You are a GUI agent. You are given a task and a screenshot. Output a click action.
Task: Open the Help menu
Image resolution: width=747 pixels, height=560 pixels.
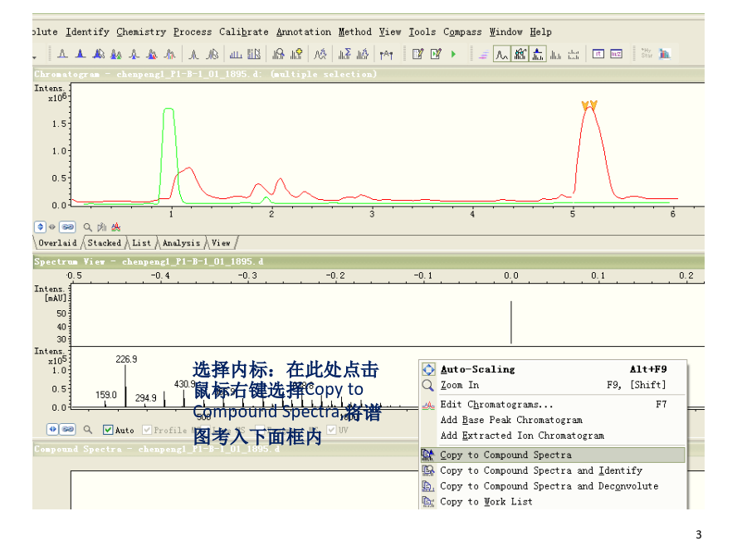pyautogui.click(x=540, y=32)
